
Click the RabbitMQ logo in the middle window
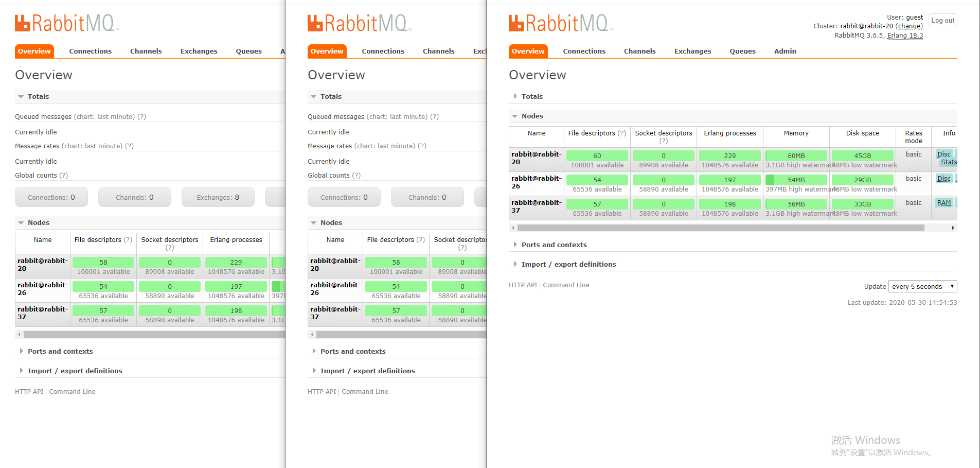[x=360, y=23]
